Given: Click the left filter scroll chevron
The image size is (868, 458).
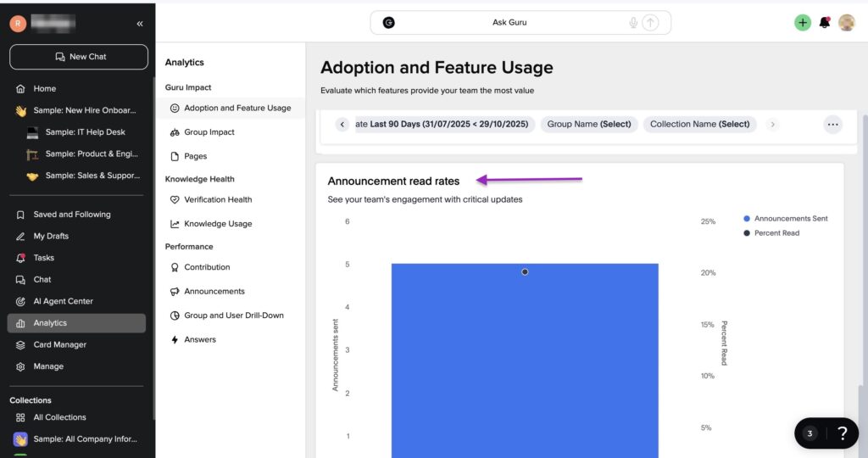Looking at the screenshot, I should coord(342,124).
